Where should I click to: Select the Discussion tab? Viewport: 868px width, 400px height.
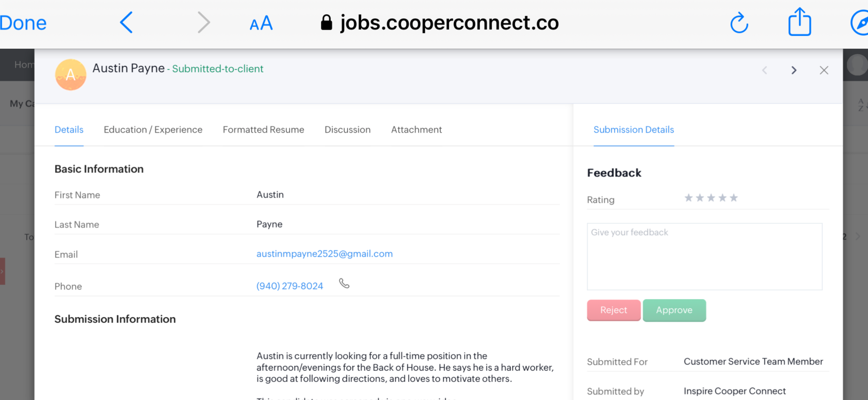[347, 130]
